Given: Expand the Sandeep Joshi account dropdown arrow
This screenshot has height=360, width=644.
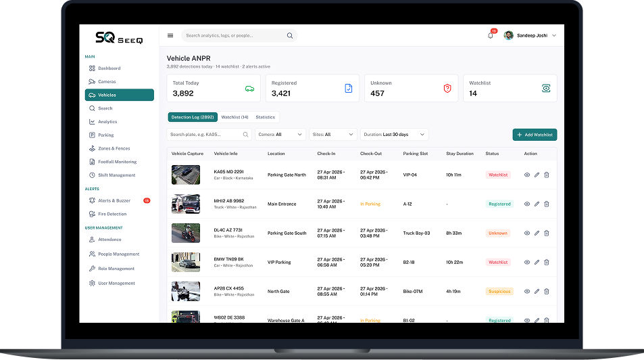Looking at the screenshot, I should point(554,35).
